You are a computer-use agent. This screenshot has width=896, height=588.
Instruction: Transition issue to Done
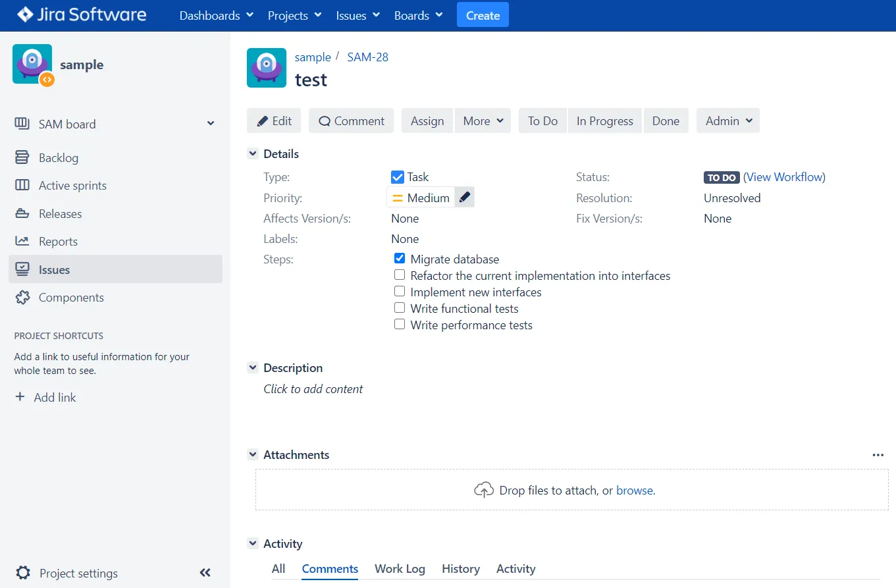pyautogui.click(x=666, y=120)
